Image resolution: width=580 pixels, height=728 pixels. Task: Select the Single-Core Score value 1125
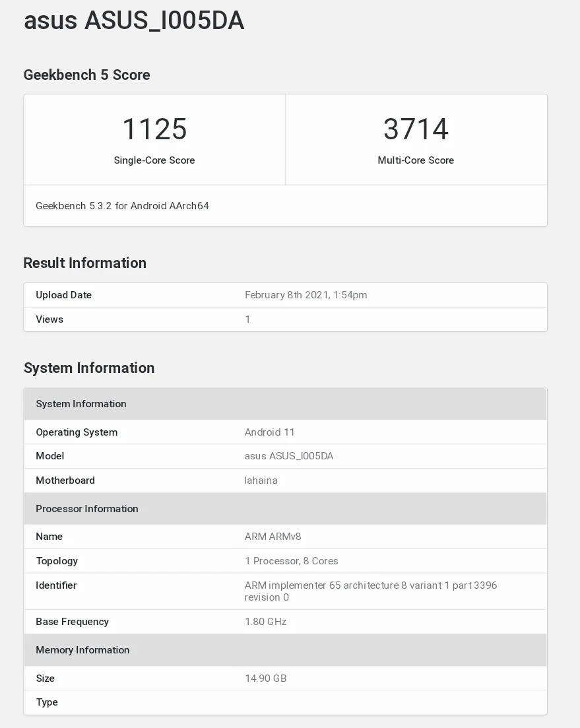(154, 130)
